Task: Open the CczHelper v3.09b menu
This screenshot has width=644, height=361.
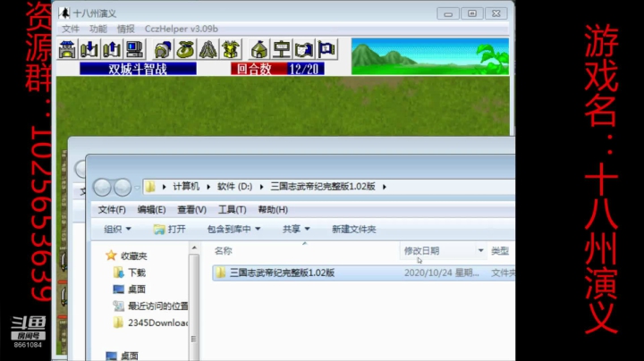Action: [181, 29]
